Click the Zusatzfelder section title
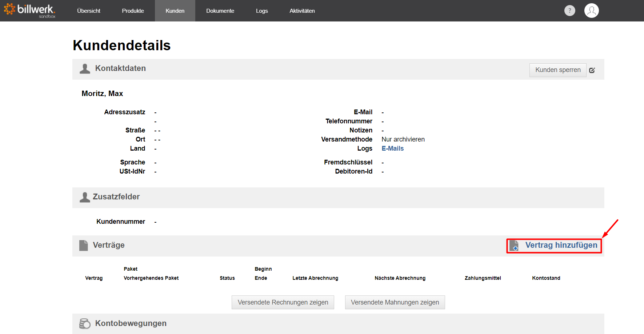Screen dimensions: 644x334 point(116,197)
